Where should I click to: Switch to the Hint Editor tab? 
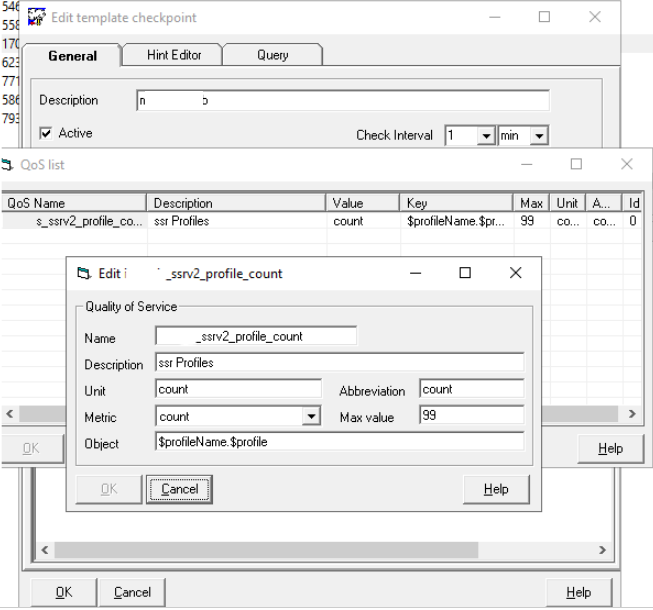click(x=172, y=56)
